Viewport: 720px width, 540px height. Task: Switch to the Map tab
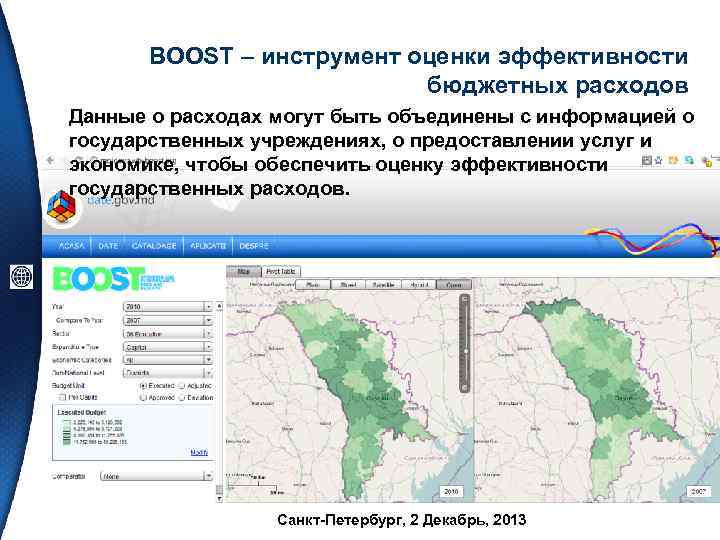pos(243,271)
